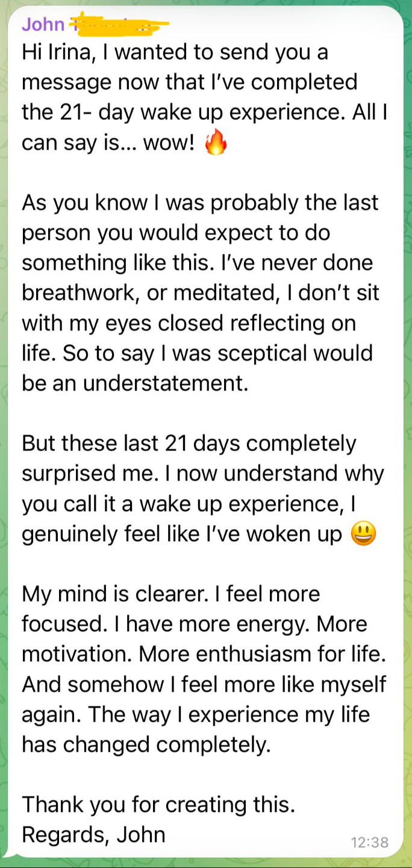This screenshot has height=868, width=412.
Task: Click the yellow scribble covering the surname
Action: point(118,25)
